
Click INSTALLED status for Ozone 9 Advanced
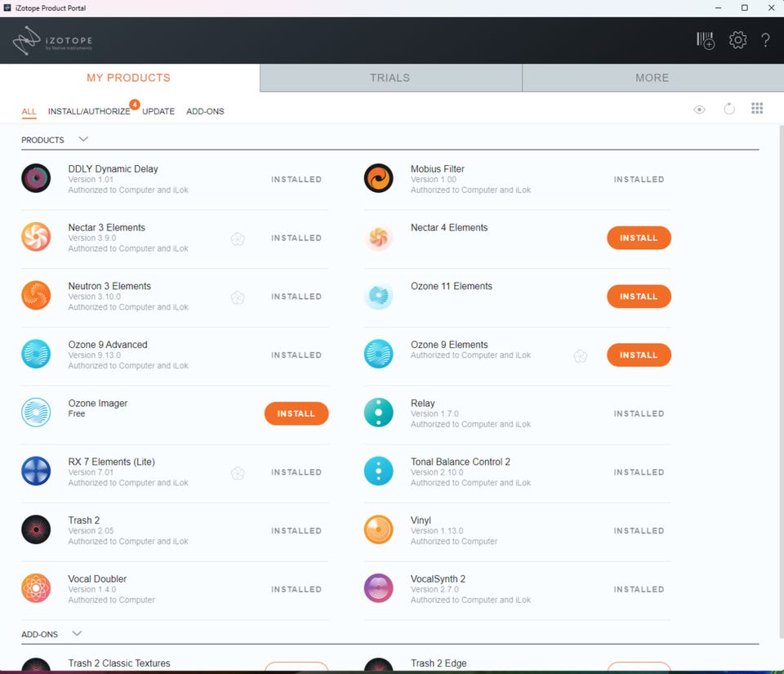click(296, 355)
